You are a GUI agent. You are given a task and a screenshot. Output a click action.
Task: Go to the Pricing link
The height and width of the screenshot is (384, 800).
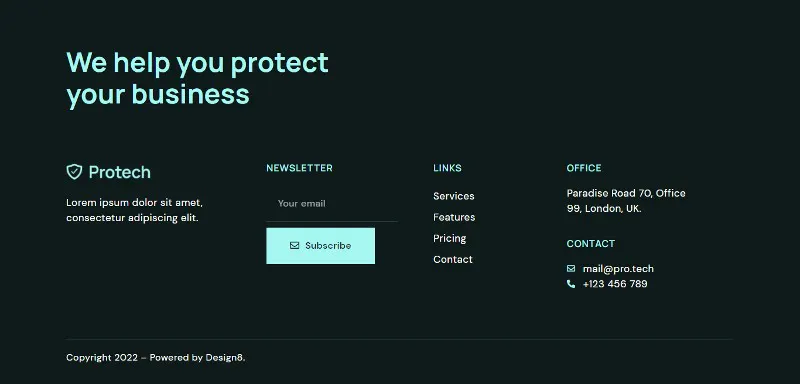click(449, 238)
